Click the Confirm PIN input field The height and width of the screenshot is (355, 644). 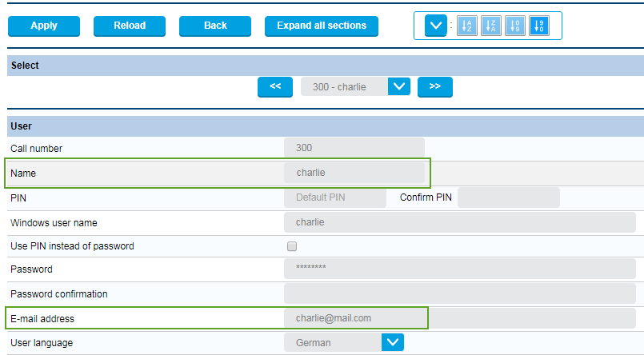(x=508, y=197)
